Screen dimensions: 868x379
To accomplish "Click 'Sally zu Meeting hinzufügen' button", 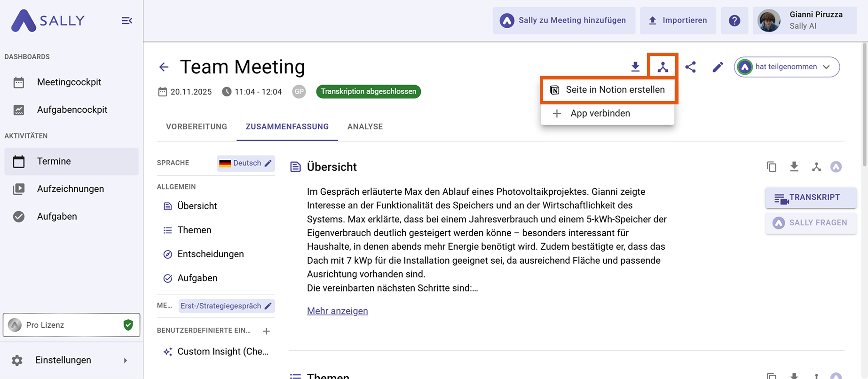I will (x=564, y=21).
